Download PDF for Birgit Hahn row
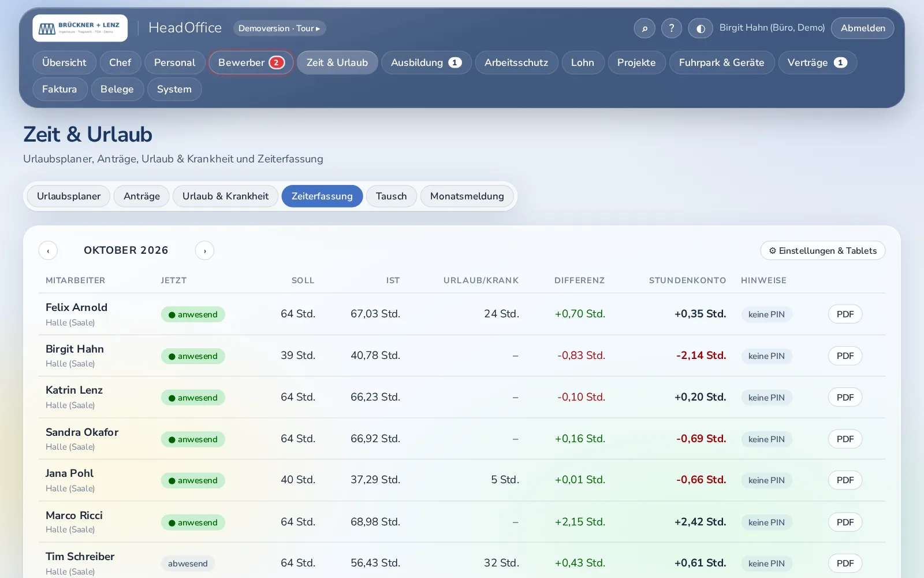 [x=845, y=356]
